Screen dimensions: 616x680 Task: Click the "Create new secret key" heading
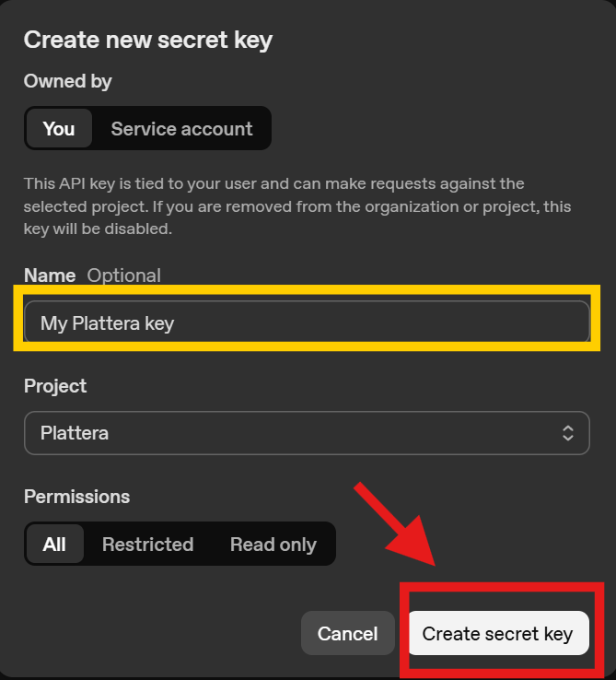pos(148,40)
